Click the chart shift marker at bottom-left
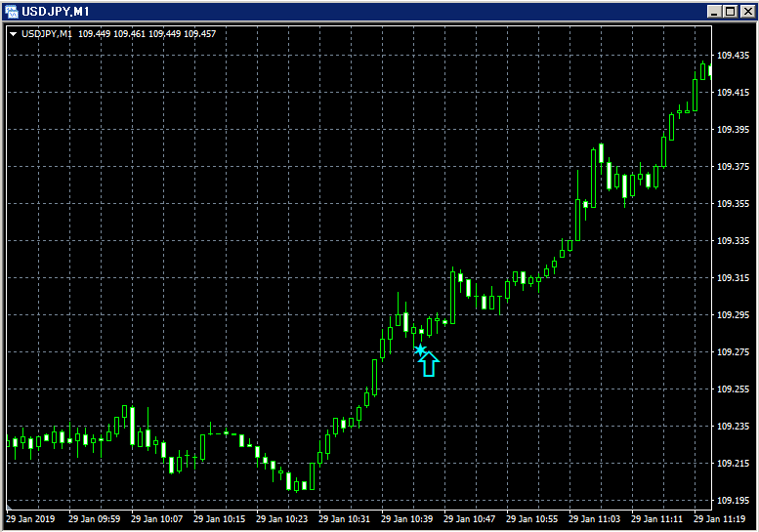This screenshot has width=759, height=532. [x=8, y=507]
